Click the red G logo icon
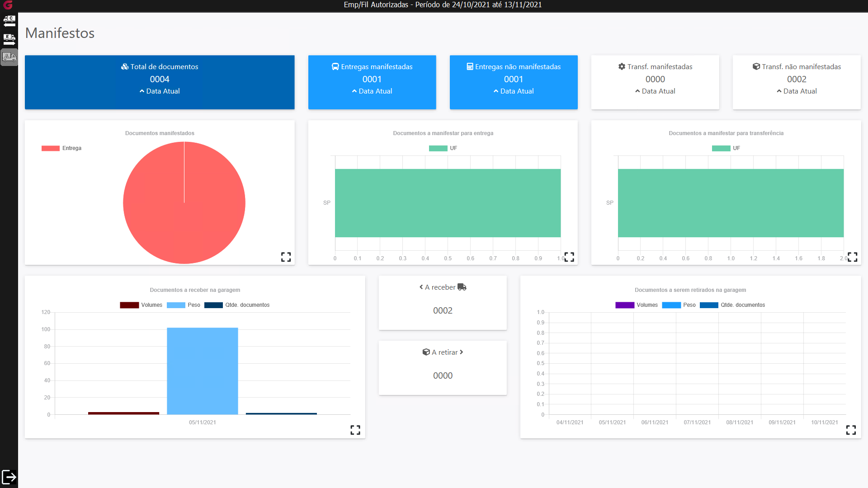The height and width of the screenshot is (488, 868). (8, 5)
